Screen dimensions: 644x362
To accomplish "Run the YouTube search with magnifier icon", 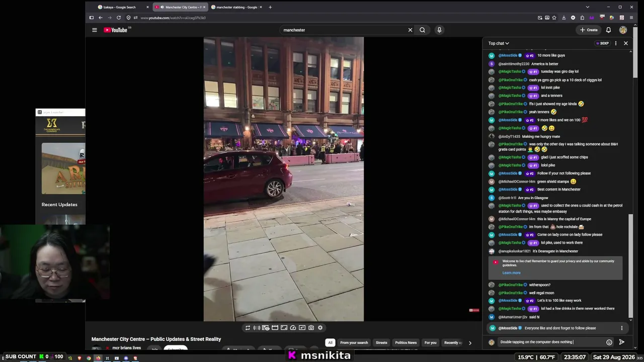I will pyautogui.click(x=422, y=30).
